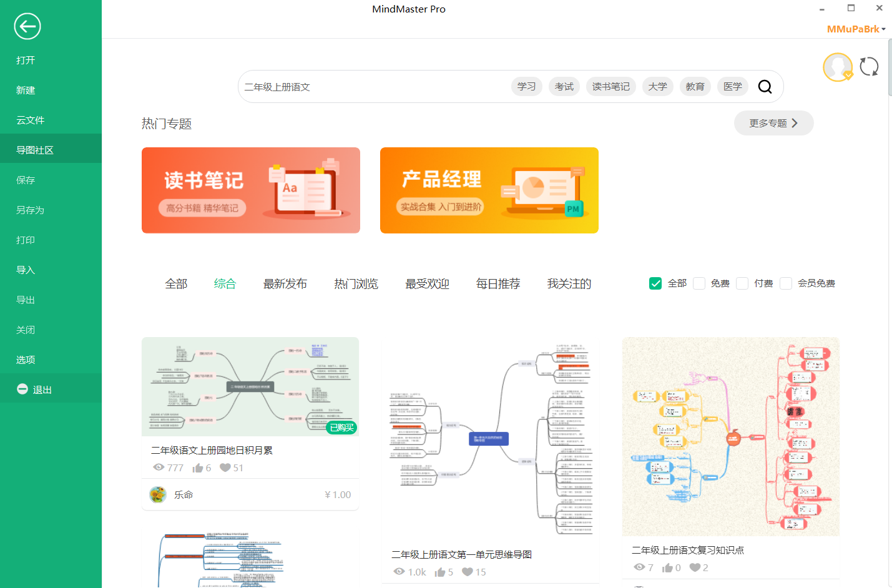Click the 教育 search tag

(x=695, y=87)
